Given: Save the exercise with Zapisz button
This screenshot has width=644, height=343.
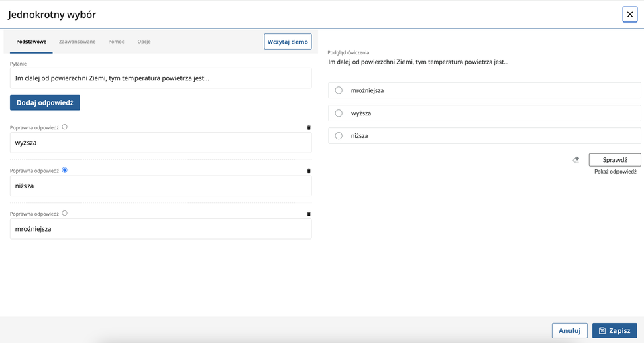Looking at the screenshot, I should pos(614,330).
